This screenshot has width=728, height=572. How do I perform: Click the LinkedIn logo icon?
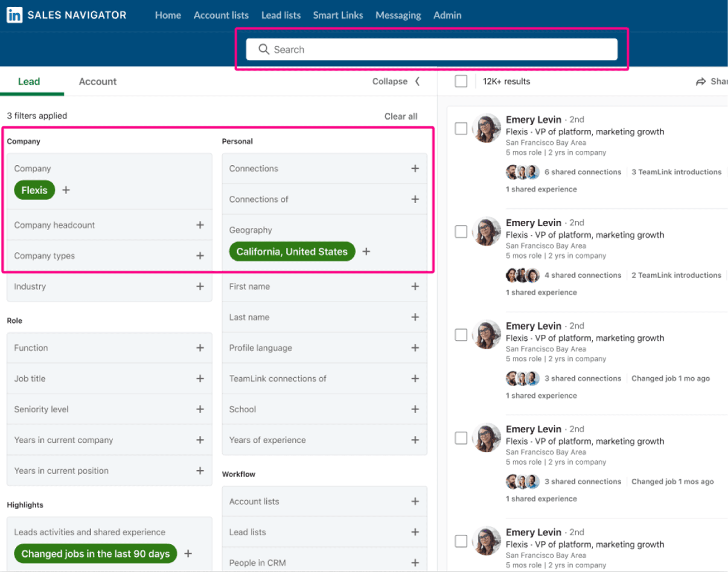click(15, 15)
